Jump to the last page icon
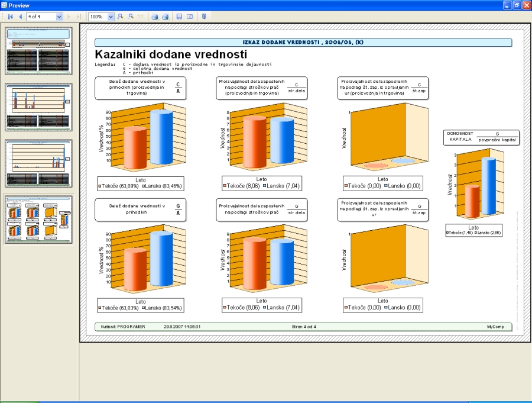 click(79, 17)
